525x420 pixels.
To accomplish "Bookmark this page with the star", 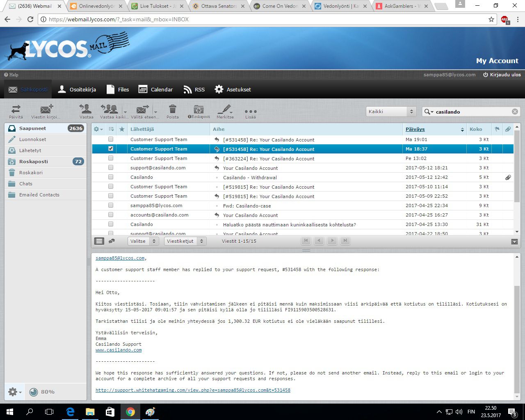I will pyautogui.click(x=491, y=19).
